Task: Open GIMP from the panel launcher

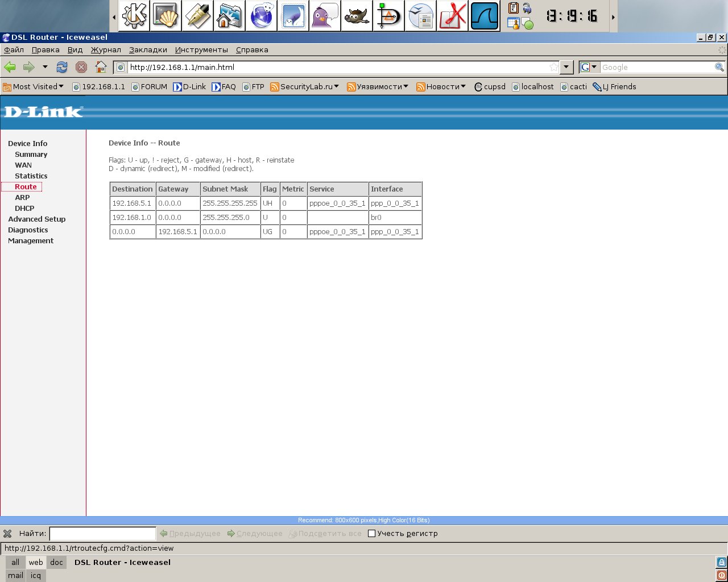Action: pos(357,16)
